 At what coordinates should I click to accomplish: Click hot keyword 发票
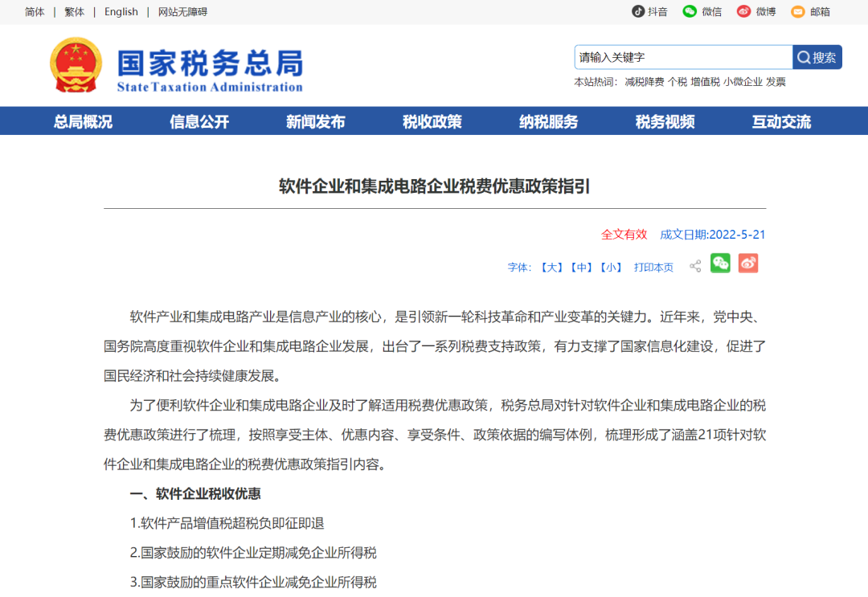point(776,82)
